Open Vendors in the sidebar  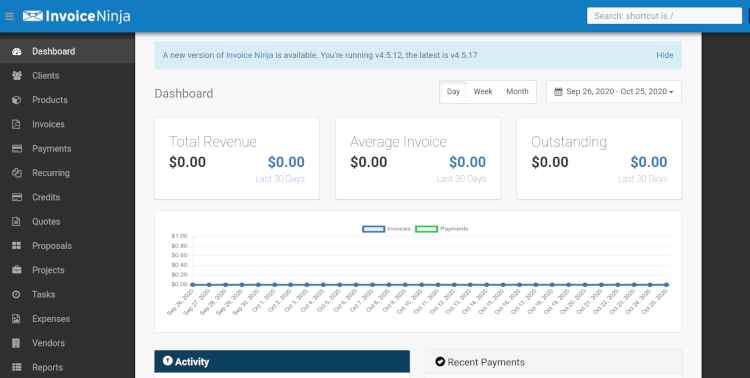(x=67, y=343)
